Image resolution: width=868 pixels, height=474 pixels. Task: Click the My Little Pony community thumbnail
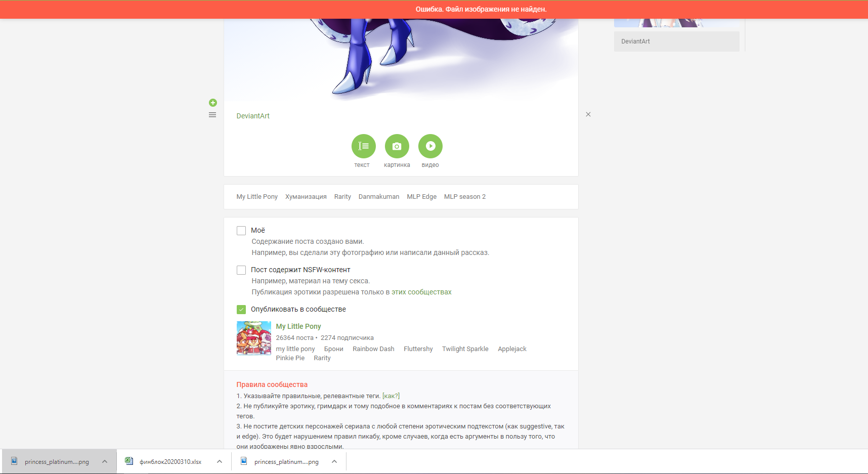pos(253,338)
